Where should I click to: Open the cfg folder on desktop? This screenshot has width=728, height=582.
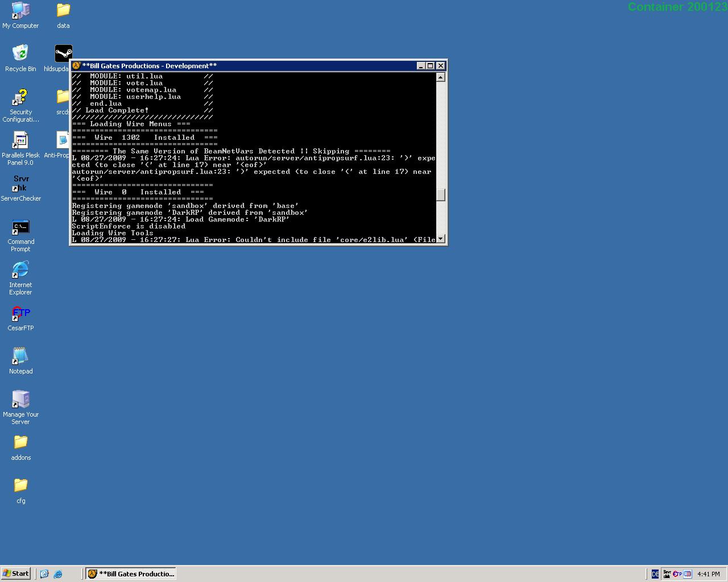pos(20,486)
